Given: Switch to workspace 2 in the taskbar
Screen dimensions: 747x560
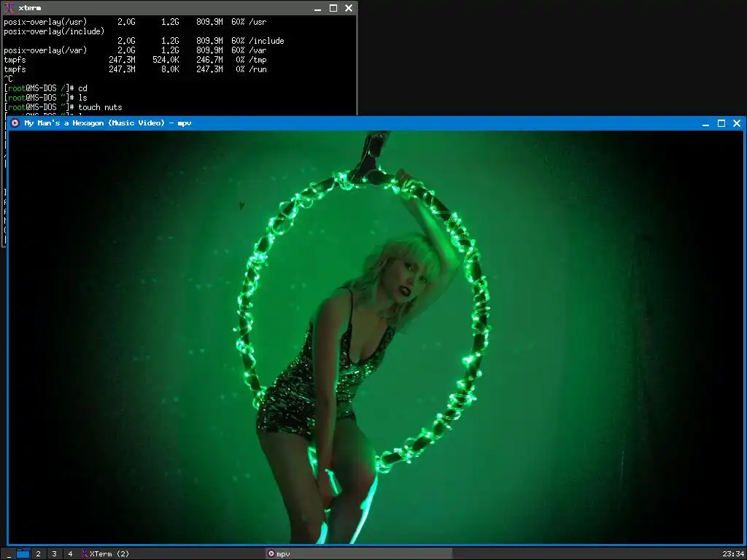Looking at the screenshot, I should click(x=39, y=554).
